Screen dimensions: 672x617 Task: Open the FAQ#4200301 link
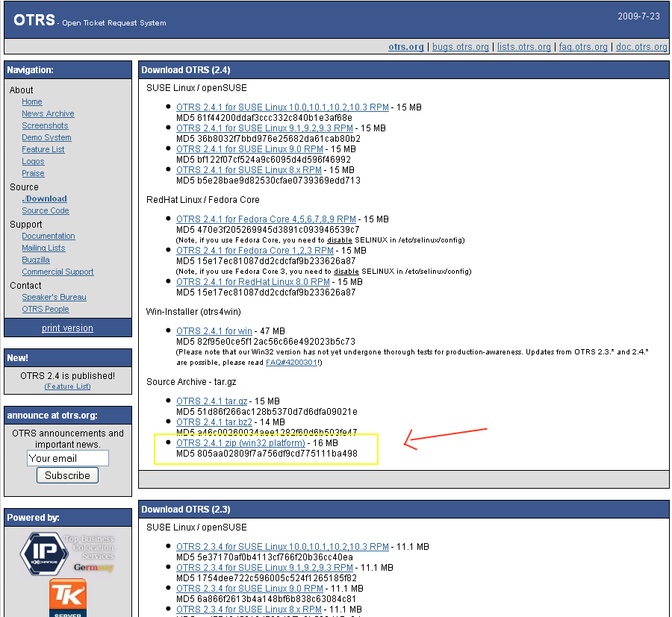click(291, 363)
